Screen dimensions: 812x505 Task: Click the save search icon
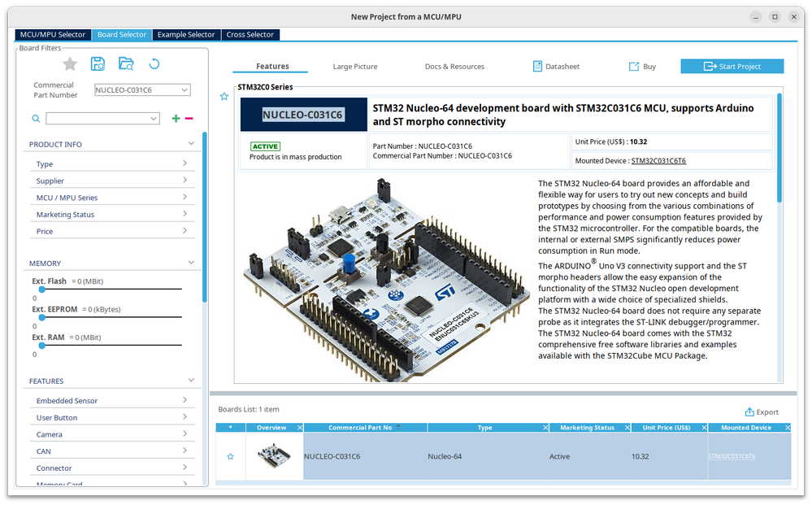click(x=98, y=64)
